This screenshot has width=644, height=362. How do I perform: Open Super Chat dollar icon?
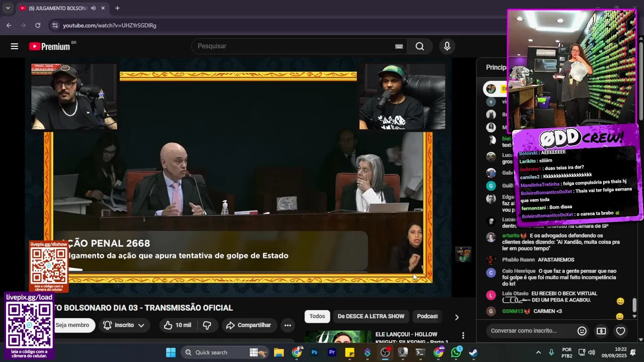point(601,331)
